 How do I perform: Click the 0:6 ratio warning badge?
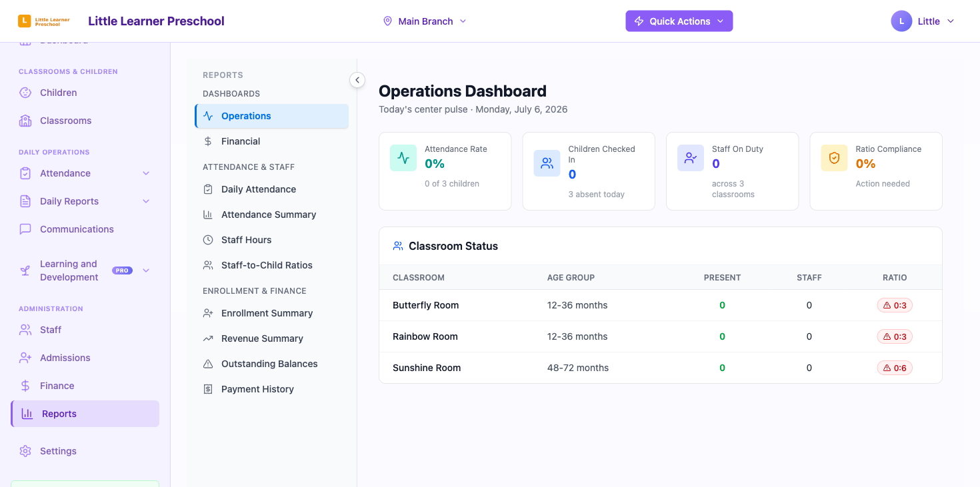(895, 368)
